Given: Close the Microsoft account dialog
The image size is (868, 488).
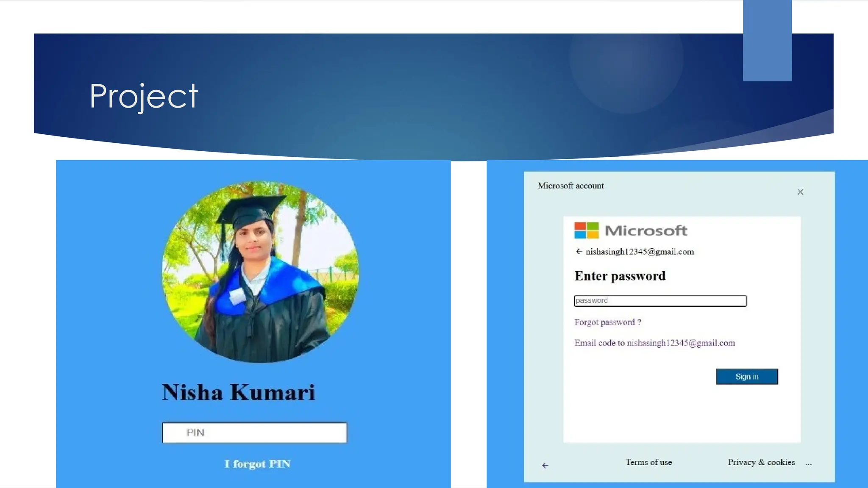Looking at the screenshot, I should click(x=800, y=192).
